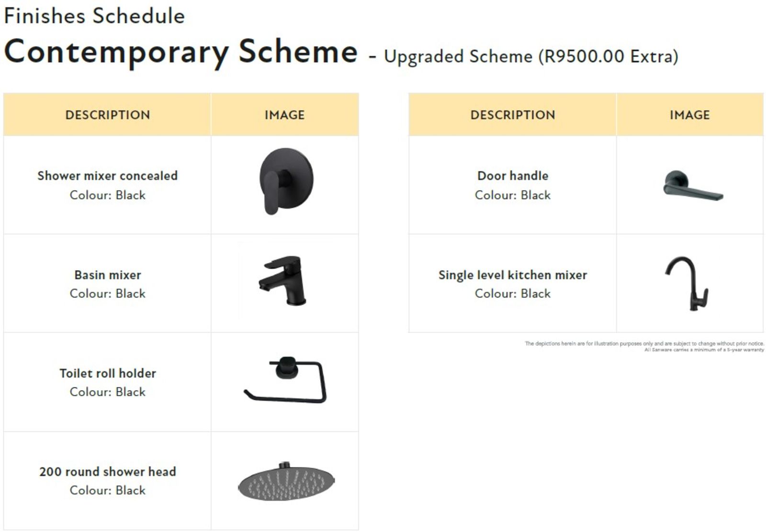
Task: Click the black basin mixer image
Action: 284,280
